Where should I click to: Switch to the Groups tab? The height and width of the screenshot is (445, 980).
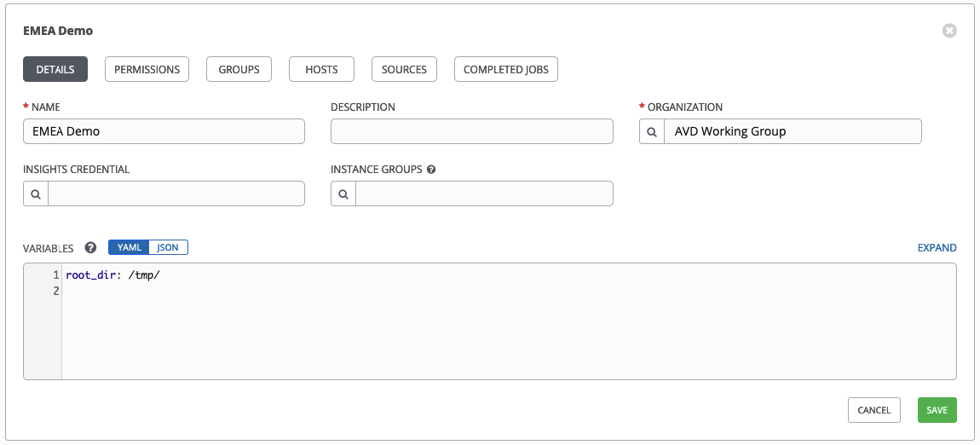pyautogui.click(x=239, y=69)
